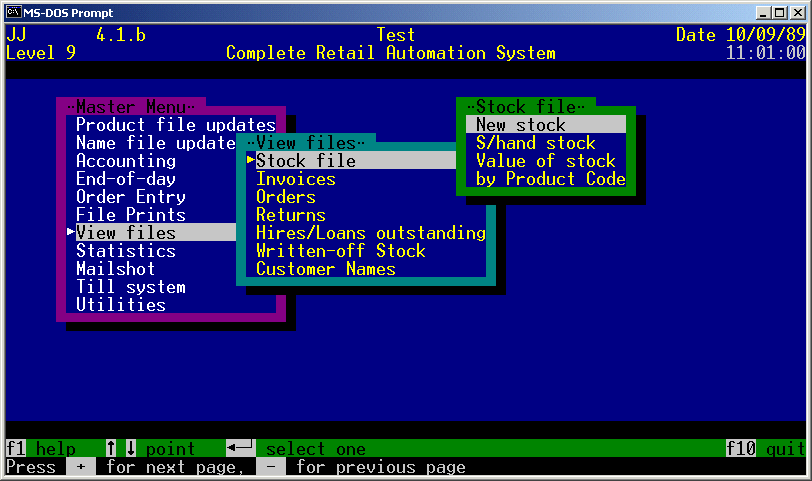The image size is (812, 481).
Task: Expand the Utilities submenu
Action: pos(121,305)
